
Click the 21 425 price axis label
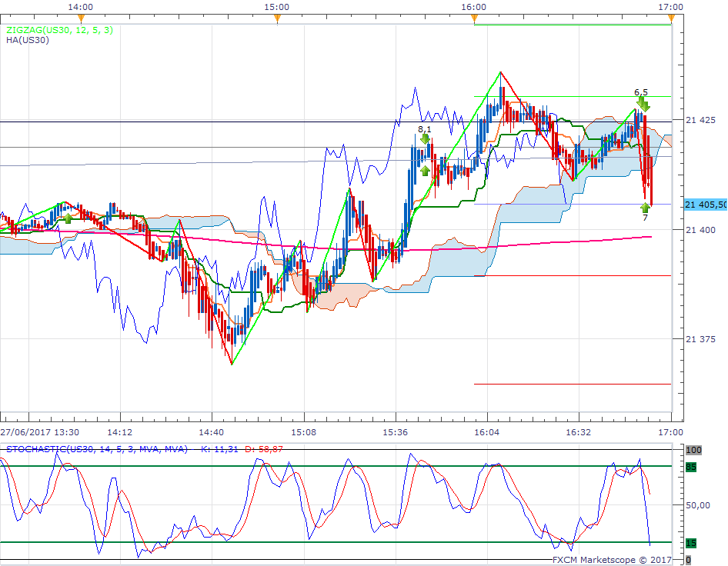[x=700, y=120]
